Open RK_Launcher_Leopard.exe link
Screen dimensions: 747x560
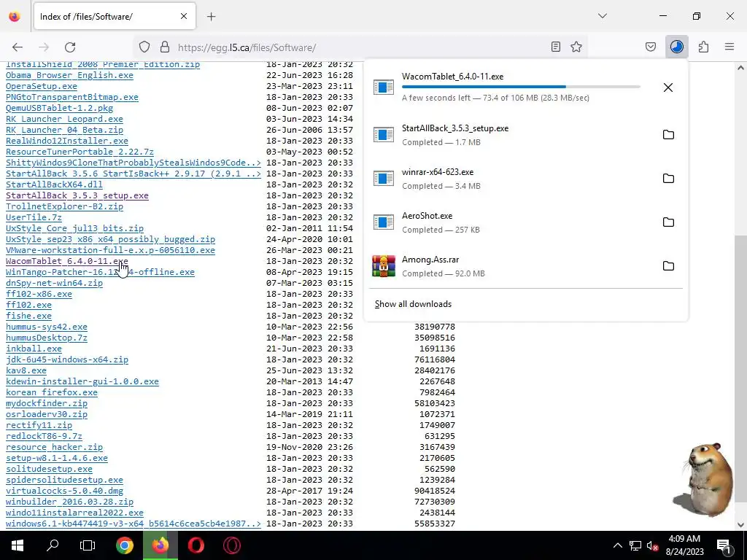click(x=64, y=119)
